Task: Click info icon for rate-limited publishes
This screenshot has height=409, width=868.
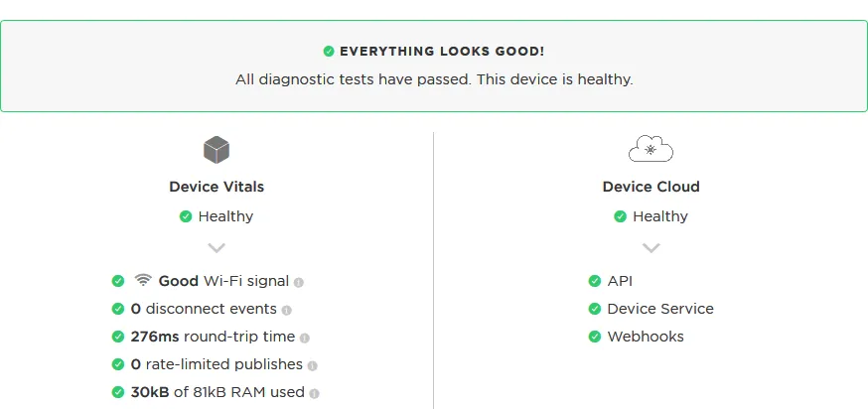Action: click(x=312, y=365)
